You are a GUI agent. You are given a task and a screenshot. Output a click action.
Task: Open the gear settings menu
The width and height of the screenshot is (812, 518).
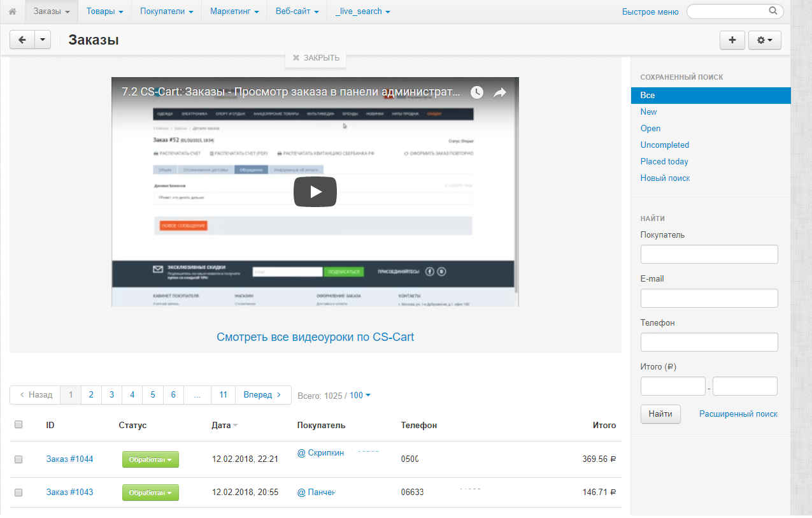764,40
